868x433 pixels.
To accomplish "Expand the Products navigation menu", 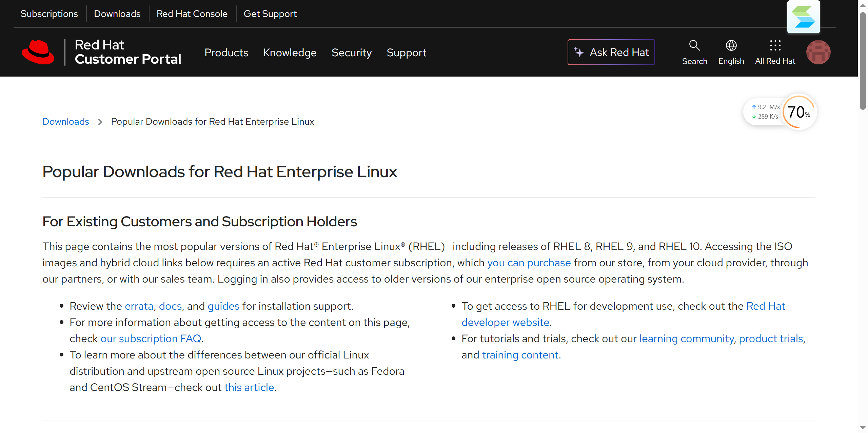I will click(226, 53).
